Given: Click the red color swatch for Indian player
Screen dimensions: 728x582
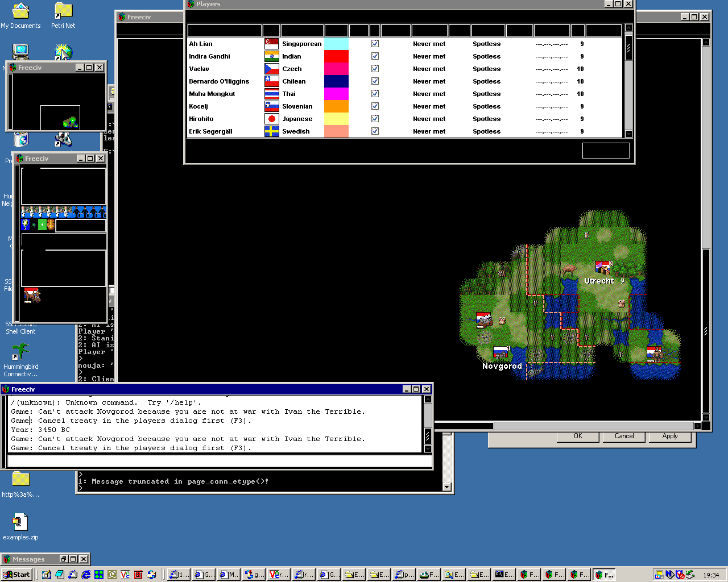Looking at the screenshot, I should point(336,56).
